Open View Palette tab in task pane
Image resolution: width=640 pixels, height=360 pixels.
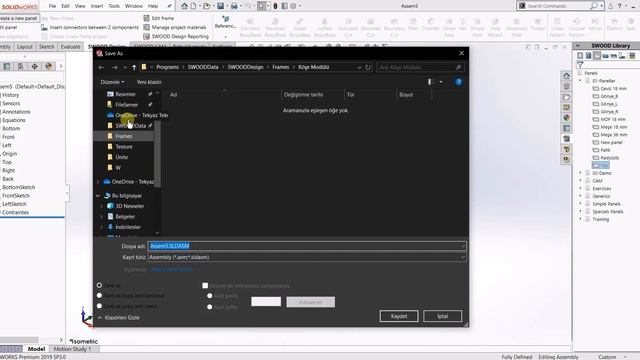(x=566, y=107)
